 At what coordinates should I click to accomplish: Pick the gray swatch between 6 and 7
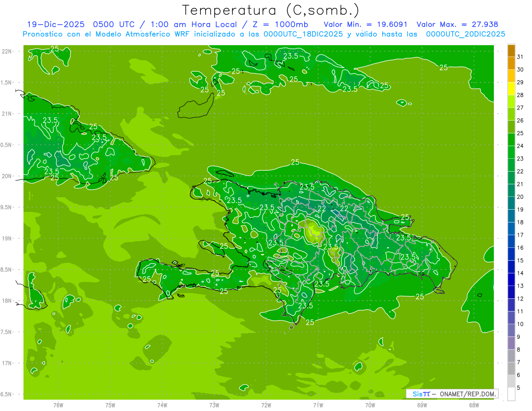(511, 368)
